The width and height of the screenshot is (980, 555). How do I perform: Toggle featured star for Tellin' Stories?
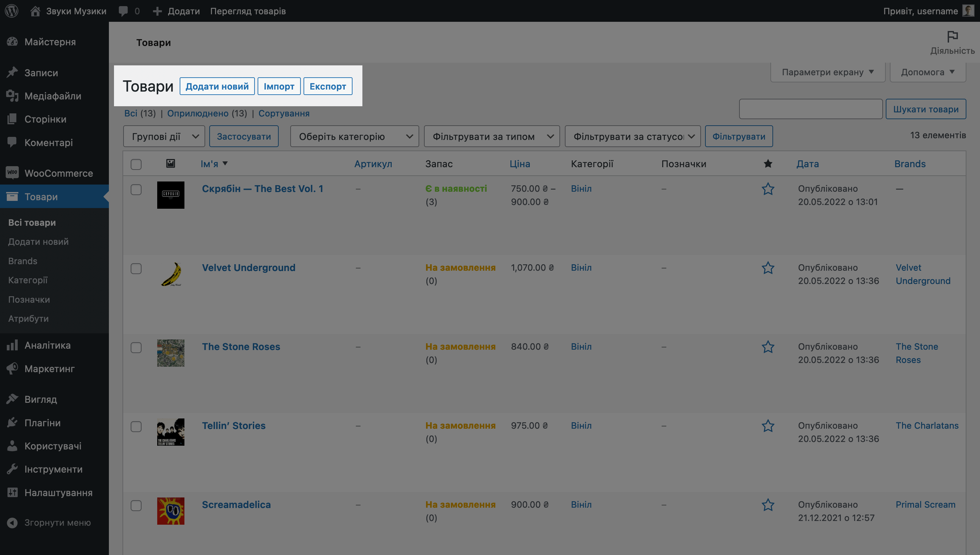coord(768,426)
